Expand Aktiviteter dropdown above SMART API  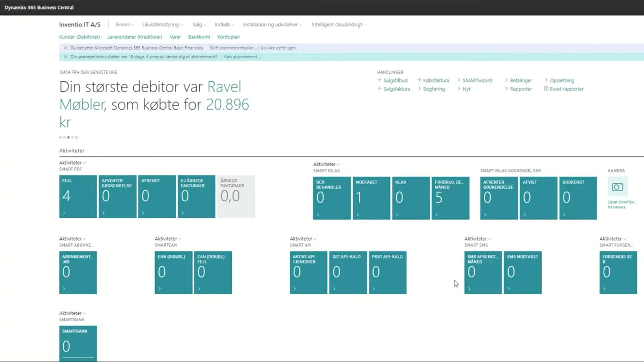pos(303,239)
